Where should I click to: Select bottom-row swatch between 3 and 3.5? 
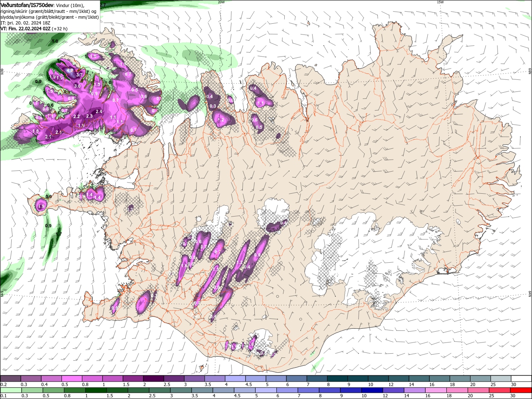[181, 390]
